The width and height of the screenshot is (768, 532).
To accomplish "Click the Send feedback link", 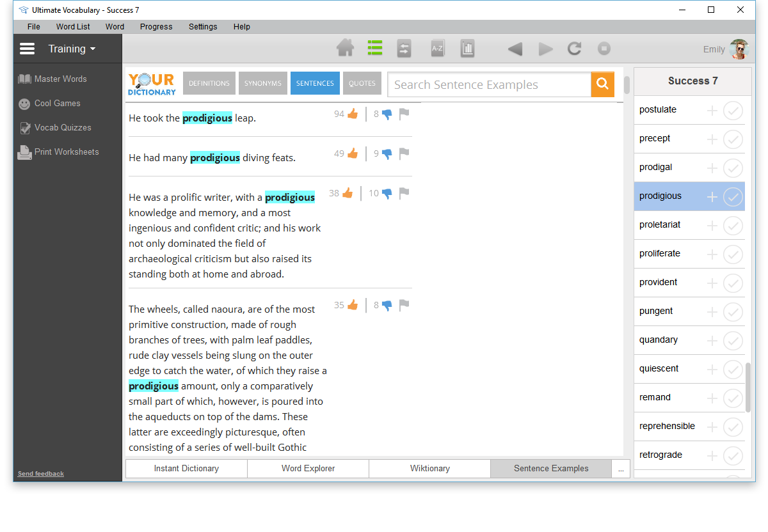I will click(x=41, y=474).
